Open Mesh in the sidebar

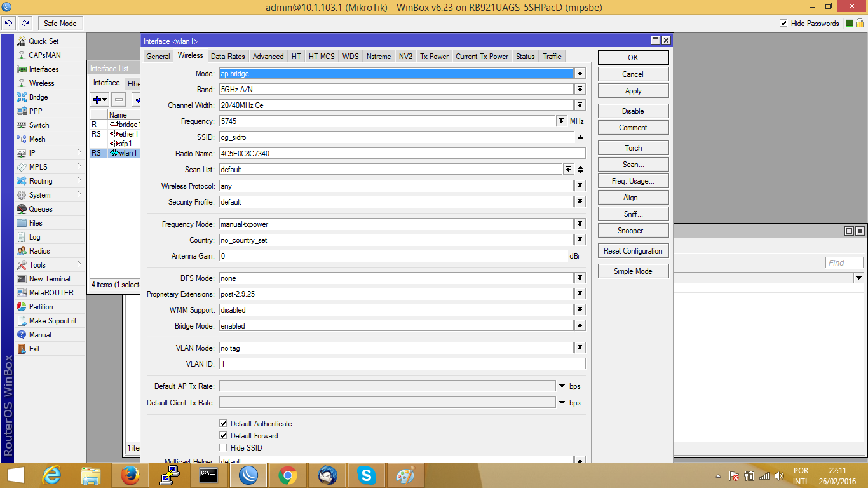click(37, 139)
